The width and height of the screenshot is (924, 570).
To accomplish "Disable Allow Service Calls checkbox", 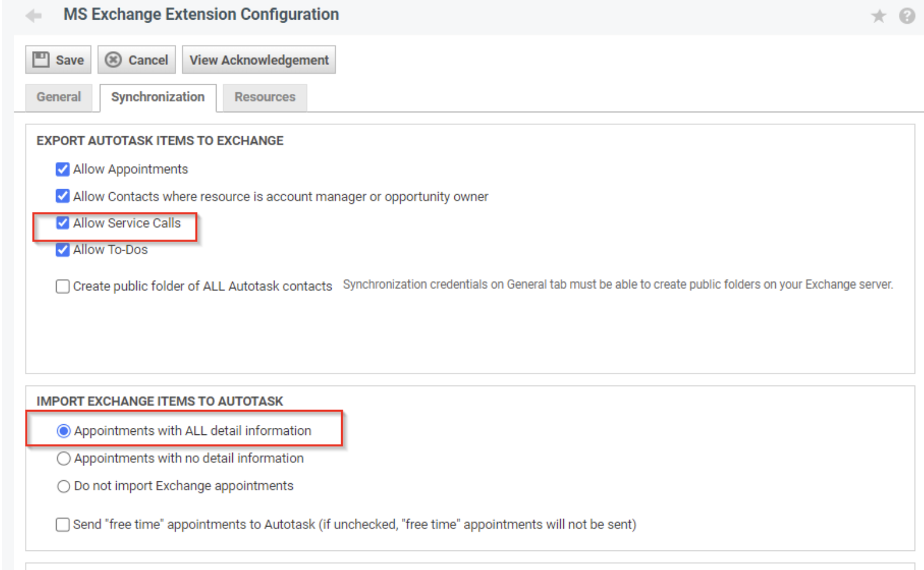I will click(63, 223).
